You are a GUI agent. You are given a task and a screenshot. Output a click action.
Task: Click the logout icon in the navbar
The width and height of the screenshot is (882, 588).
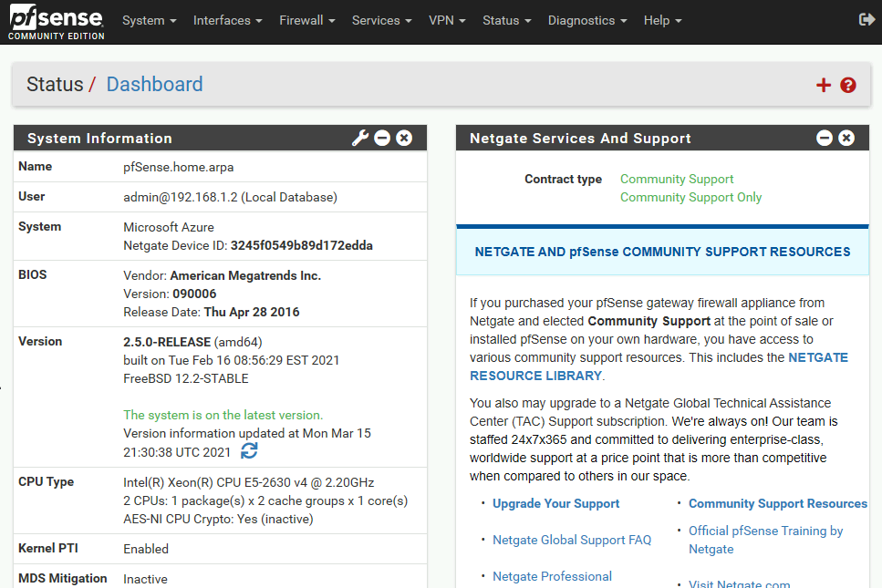coord(866,20)
